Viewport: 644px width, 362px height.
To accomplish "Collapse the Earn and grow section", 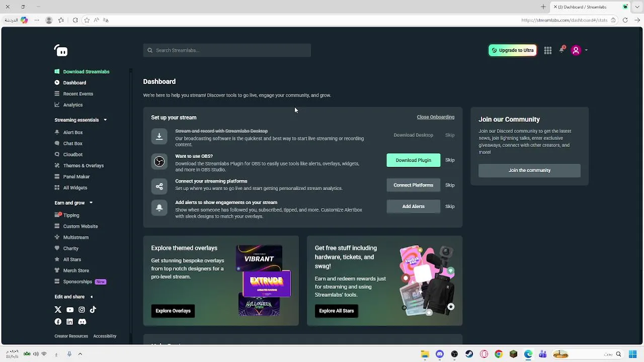I will pos(91,203).
